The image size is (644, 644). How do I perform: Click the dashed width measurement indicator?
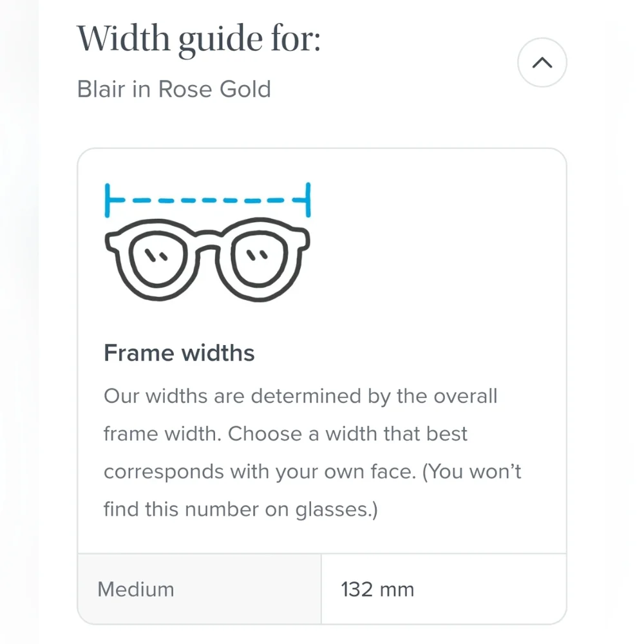[x=206, y=198]
